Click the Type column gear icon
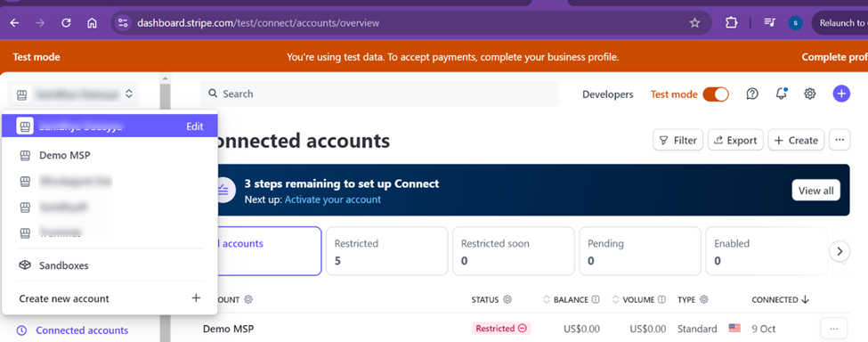 (x=704, y=299)
